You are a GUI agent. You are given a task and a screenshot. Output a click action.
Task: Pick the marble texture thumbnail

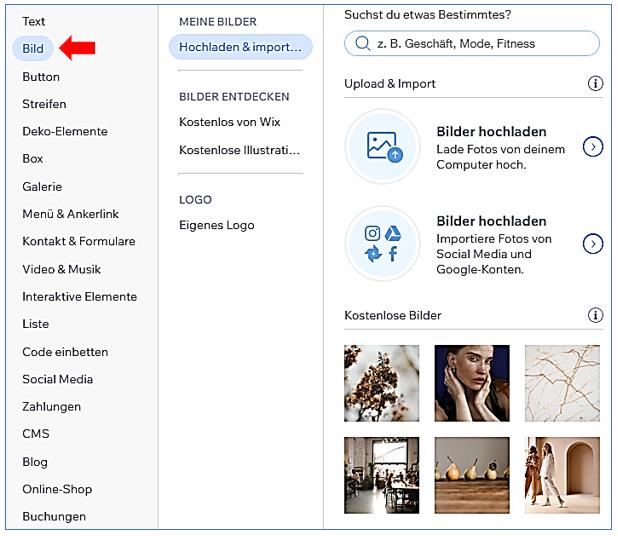tap(562, 383)
